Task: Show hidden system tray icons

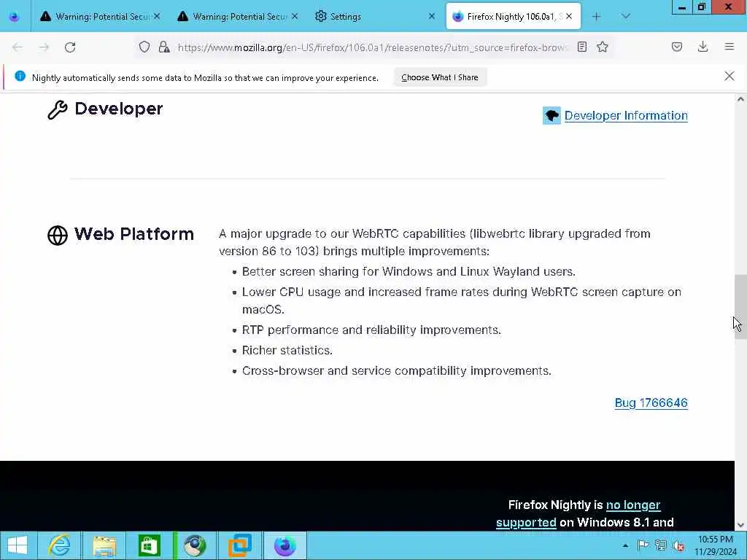Action: (x=625, y=545)
